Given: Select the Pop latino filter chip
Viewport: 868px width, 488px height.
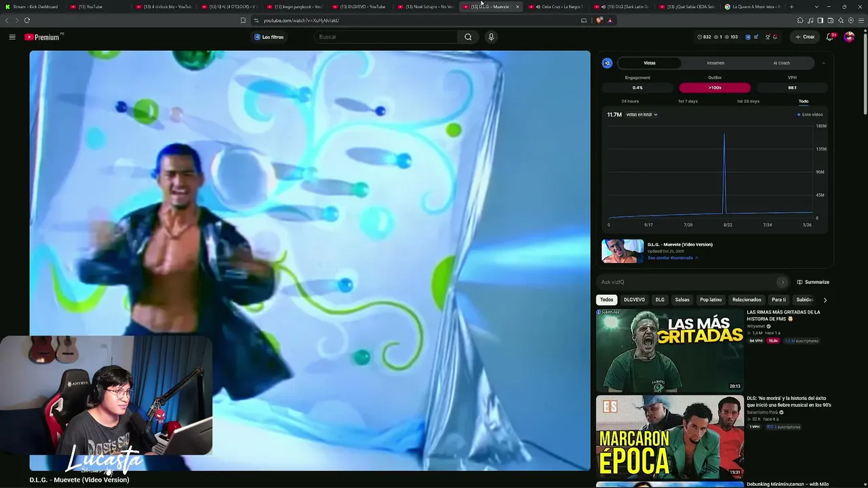Looking at the screenshot, I should (x=711, y=300).
